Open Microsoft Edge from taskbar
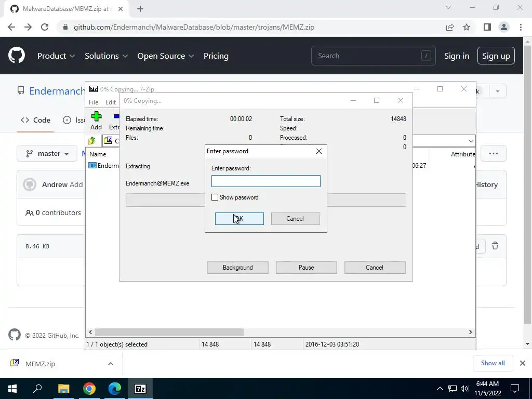The height and width of the screenshot is (399, 532). [115, 389]
